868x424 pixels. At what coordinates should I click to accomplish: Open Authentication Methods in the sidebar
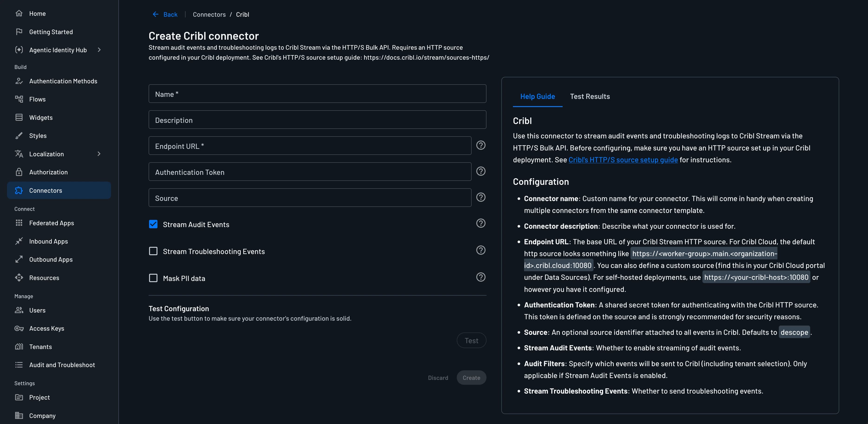(59, 81)
